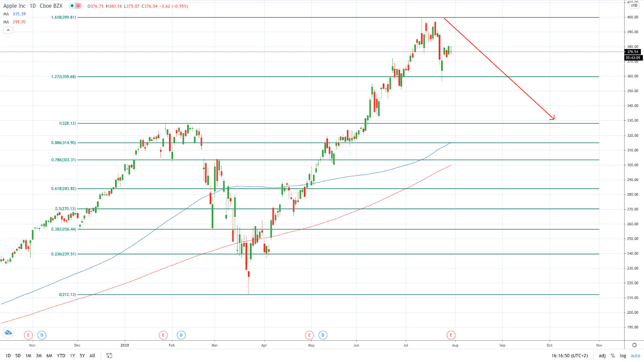This screenshot has width=644, height=362.
Task: Click the mountain chart icon bottom left
Action: click(8, 333)
